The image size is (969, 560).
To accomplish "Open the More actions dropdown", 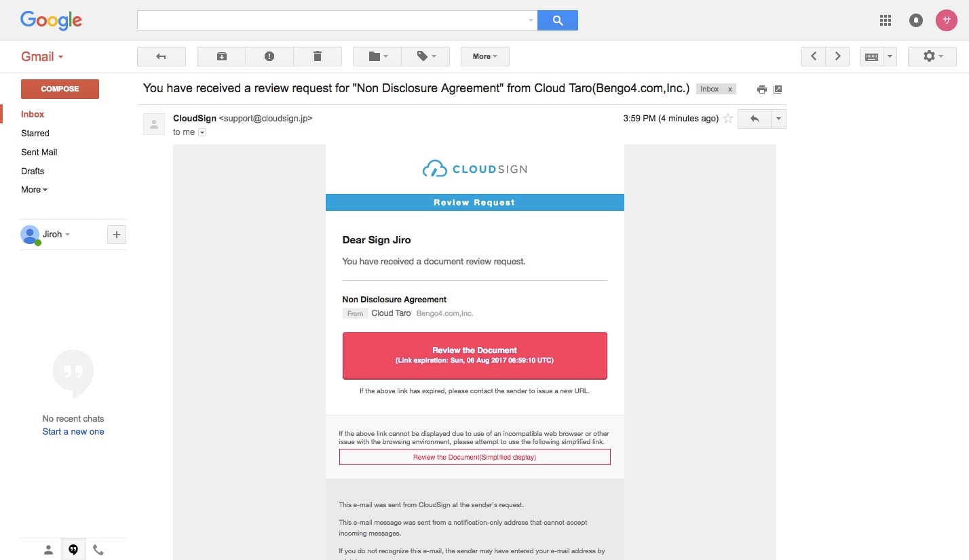I will pos(485,56).
